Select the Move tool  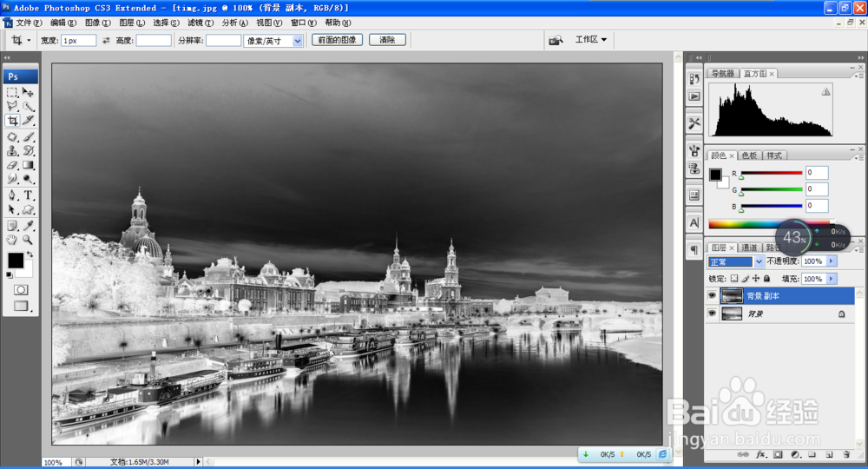28,92
